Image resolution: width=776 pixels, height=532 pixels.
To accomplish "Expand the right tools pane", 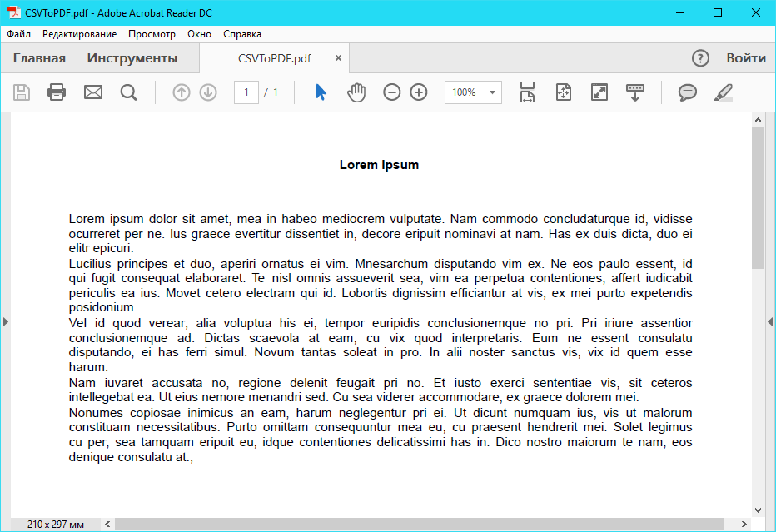I will (770, 321).
